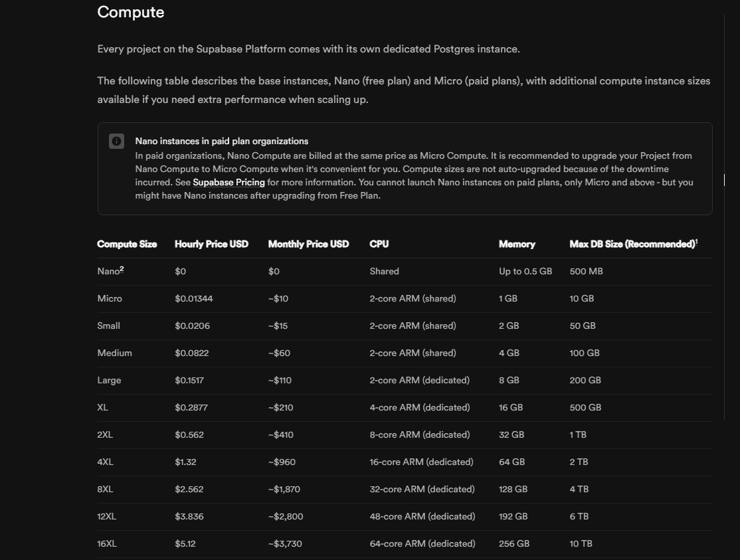Click the CPU column header

click(379, 244)
